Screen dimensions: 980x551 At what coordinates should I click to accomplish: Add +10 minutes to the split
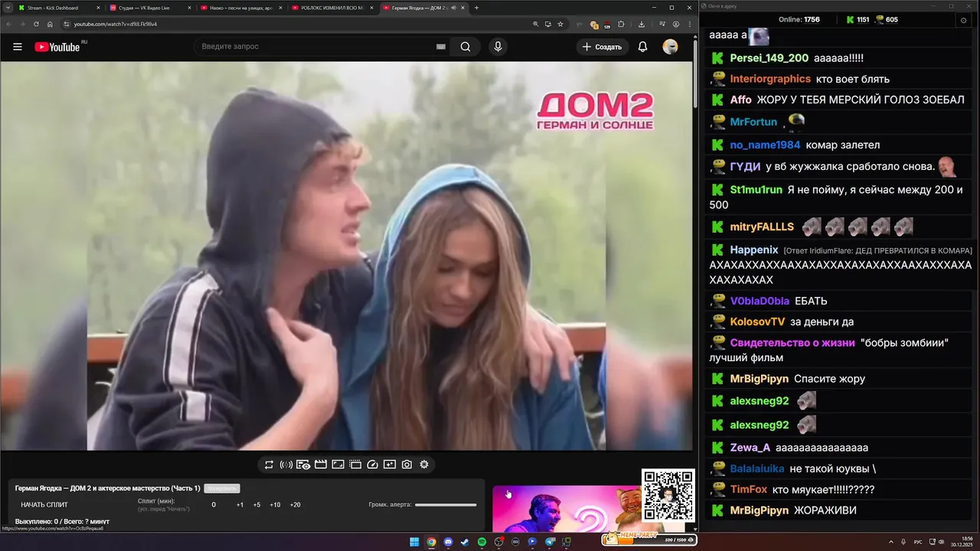pyautogui.click(x=275, y=504)
